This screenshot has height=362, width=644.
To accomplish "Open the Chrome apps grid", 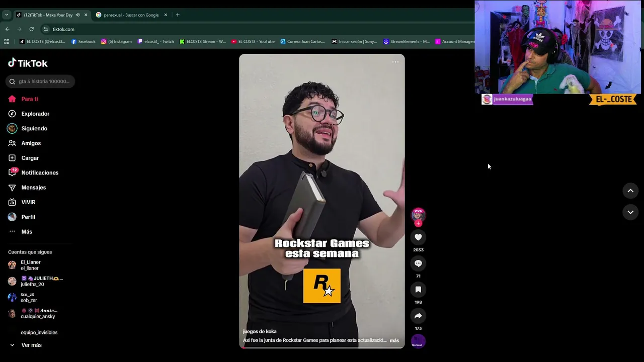I will pyautogui.click(x=7, y=42).
